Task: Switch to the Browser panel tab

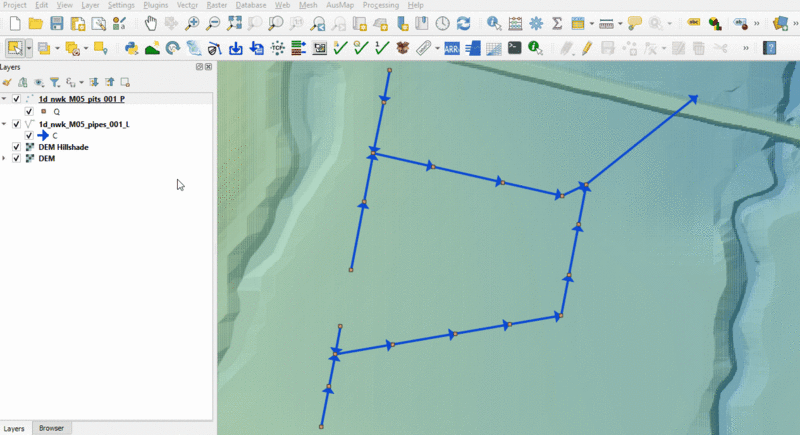Action: (51, 428)
